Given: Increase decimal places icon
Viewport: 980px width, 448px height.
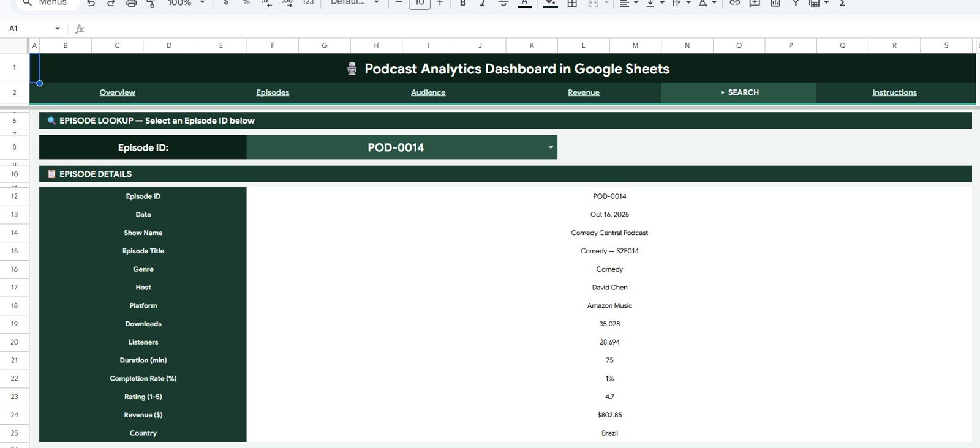Looking at the screenshot, I should [287, 2].
